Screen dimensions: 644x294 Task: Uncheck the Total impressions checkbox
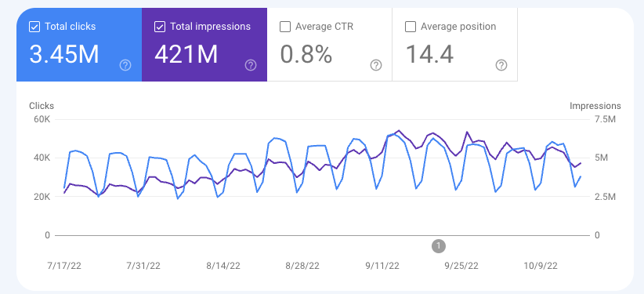pos(159,27)
